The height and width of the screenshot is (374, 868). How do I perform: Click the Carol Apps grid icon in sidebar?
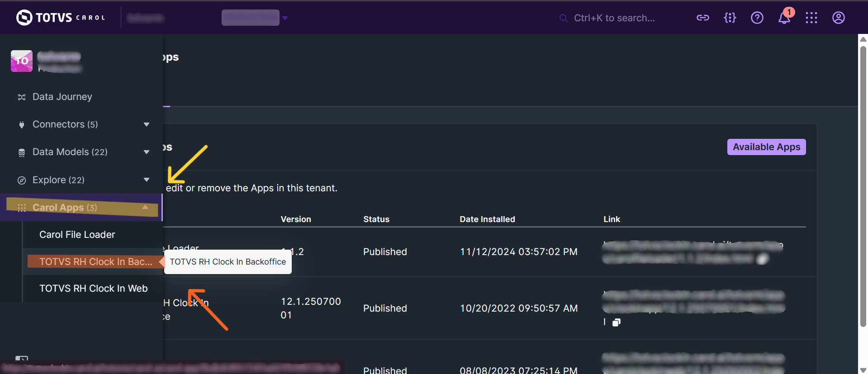21,208
